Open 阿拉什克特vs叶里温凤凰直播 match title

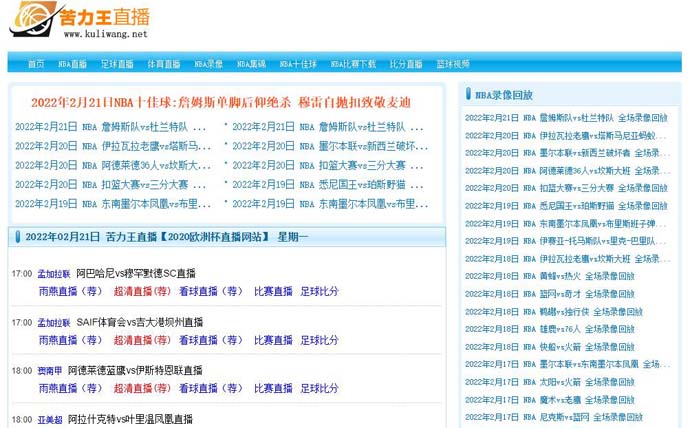[130, 419]
